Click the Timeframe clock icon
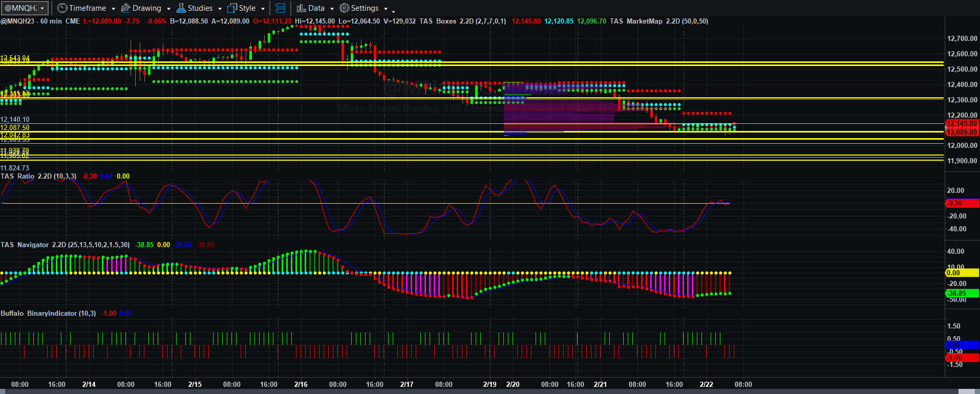980x394 pixels. [x=62, y=8]
